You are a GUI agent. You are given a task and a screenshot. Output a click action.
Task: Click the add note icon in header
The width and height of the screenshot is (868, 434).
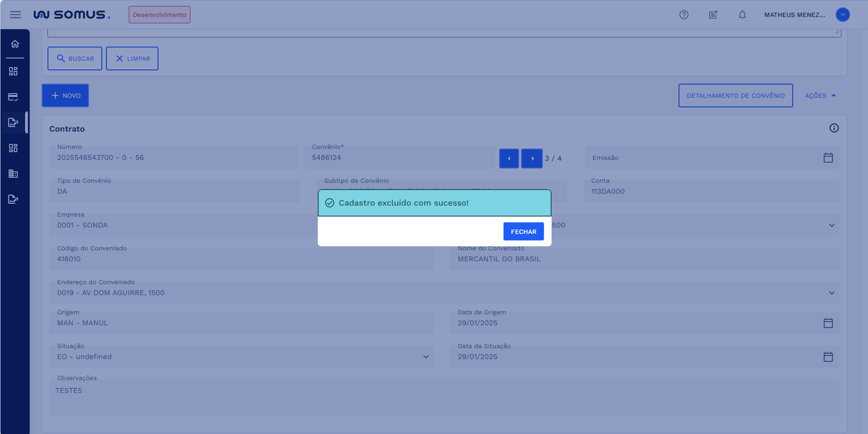[x=713, y=15]
